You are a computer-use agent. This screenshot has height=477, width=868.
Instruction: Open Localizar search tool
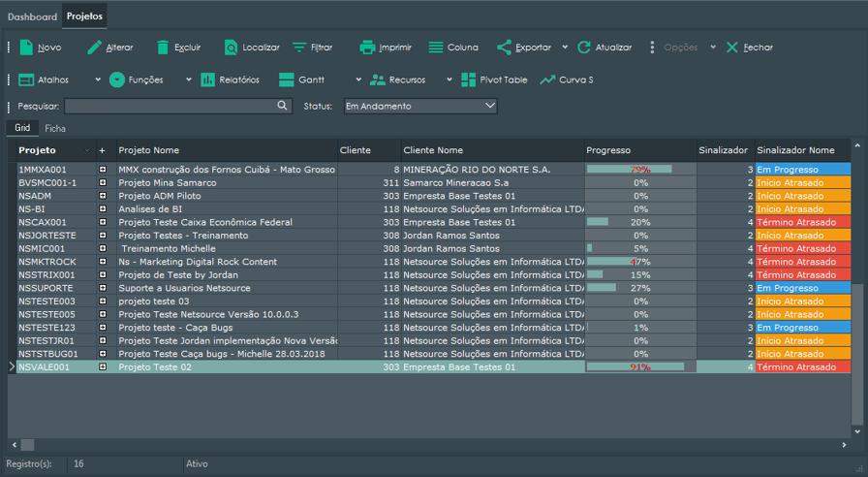(x=251, y=47)
